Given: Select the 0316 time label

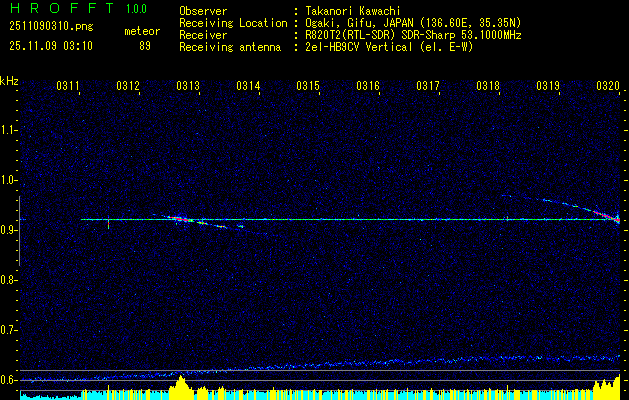Looking at the screenshot, I should tap(368, 87).
